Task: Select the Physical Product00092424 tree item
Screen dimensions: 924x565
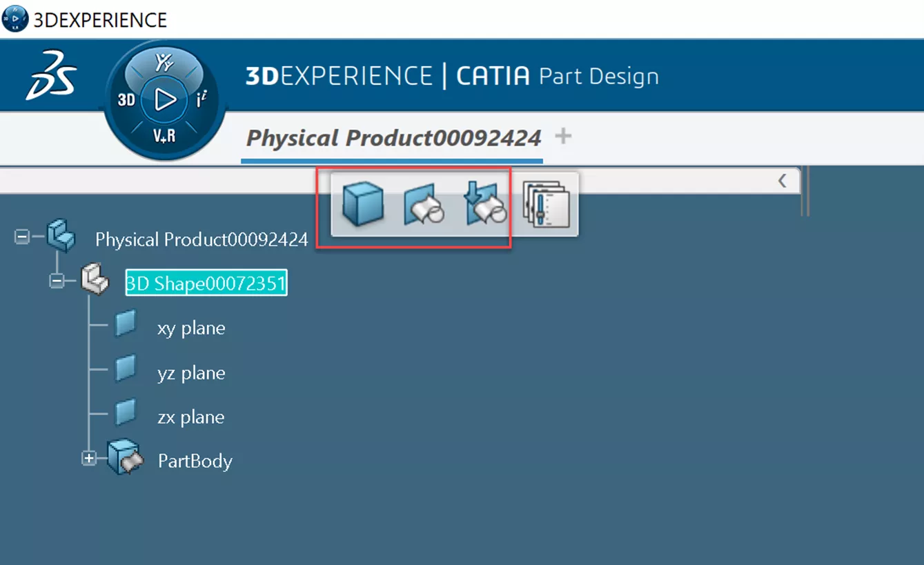Action: click(201, 239)
